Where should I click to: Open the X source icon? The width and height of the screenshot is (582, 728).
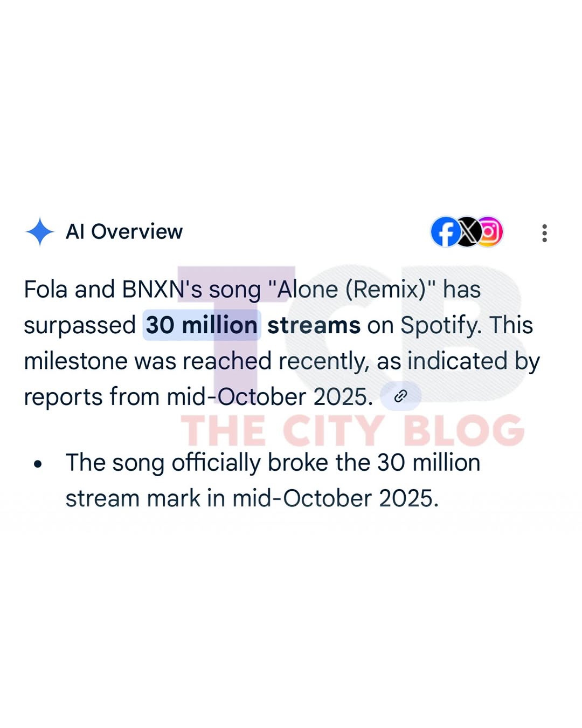click(468, 232)
